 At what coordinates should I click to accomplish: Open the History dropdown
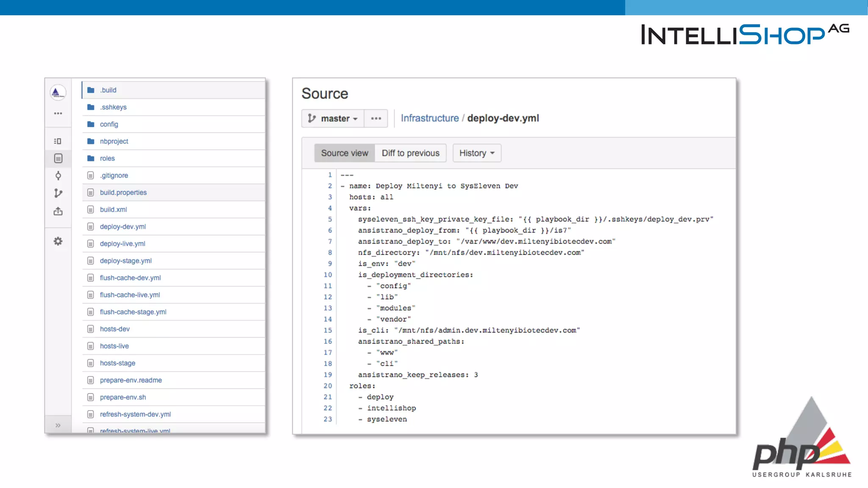point(476,153)
